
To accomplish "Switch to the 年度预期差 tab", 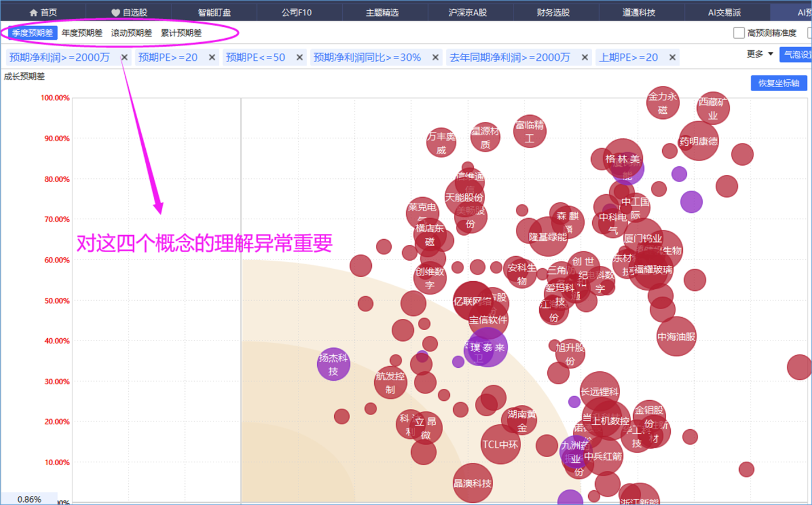I will tap(82, 33).
